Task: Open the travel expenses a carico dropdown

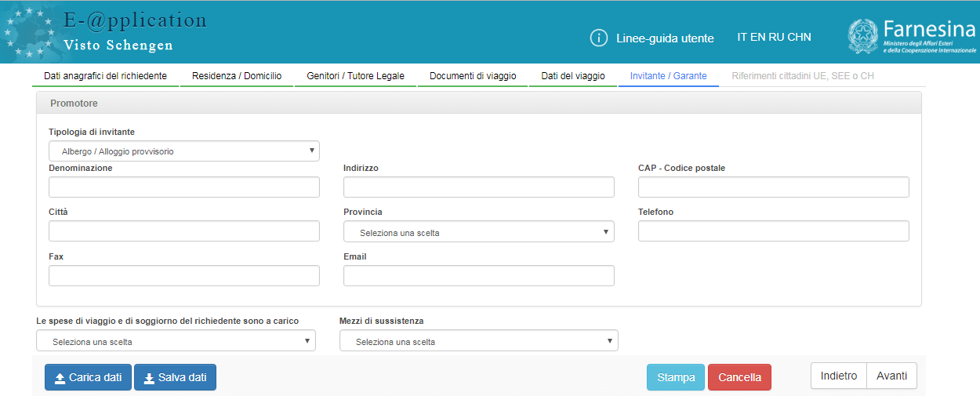Action: click(x=176, y=340)
